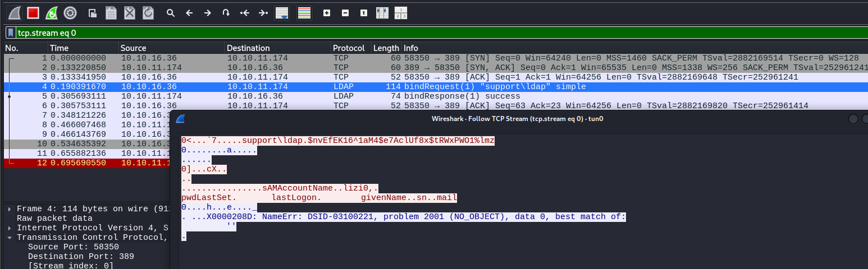Toggle auto-scroll during live capture
This screenshot has width=868, height=269.
pos(282,12)
